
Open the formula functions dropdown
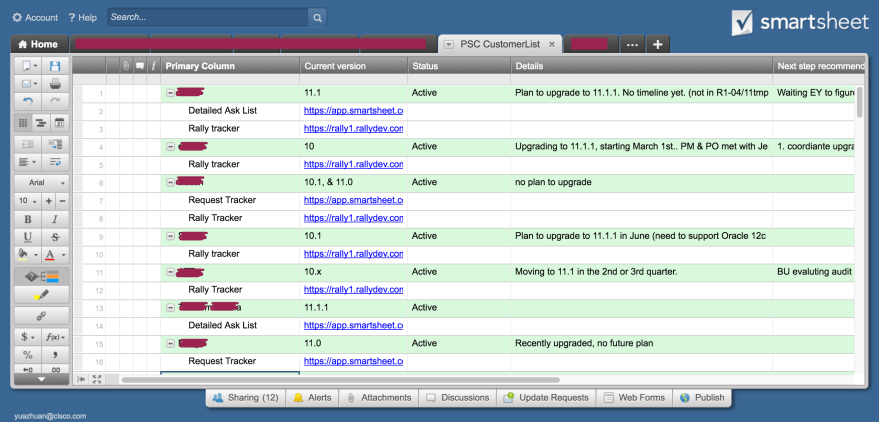tap(55, 337)
